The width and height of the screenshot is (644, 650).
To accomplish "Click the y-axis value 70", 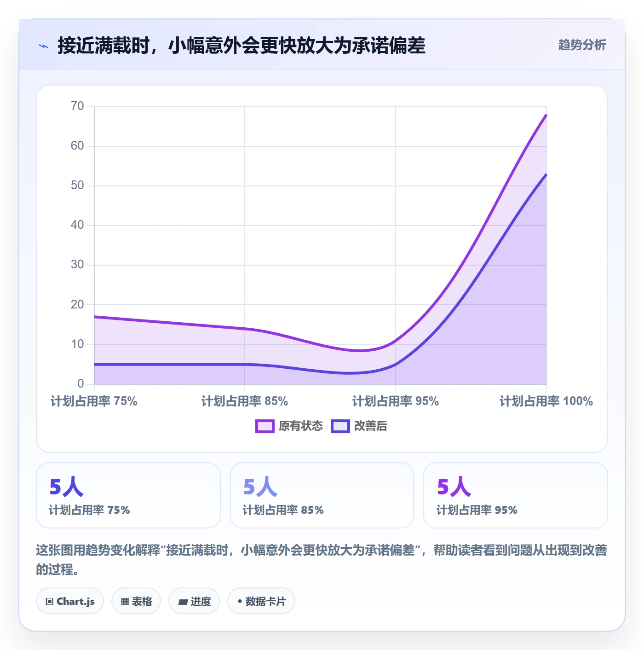I will point(77,106).
